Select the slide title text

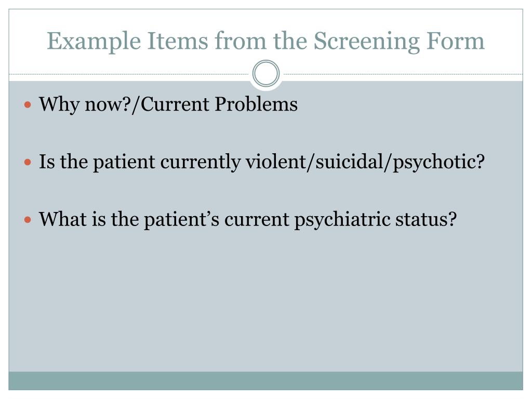click(x=265, y=41)
